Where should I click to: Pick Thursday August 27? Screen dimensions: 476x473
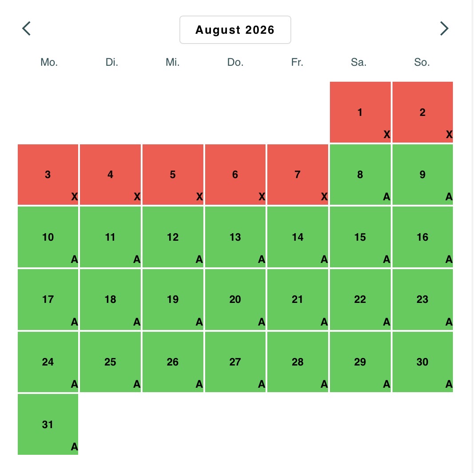[235, 362]
